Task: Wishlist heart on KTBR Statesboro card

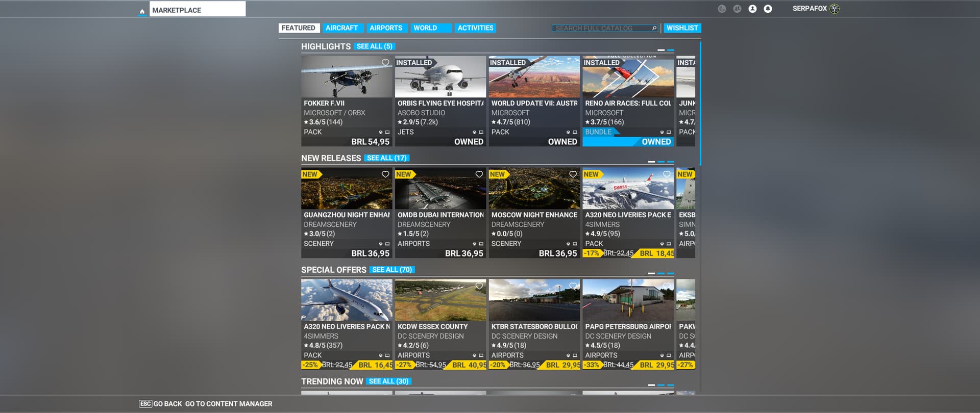Action: click(573, 286)
